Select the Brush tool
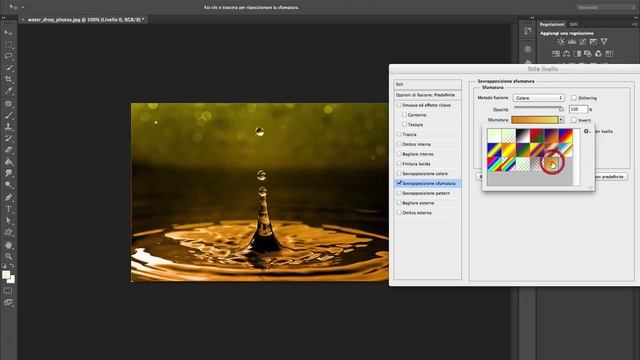 (9, 115)
